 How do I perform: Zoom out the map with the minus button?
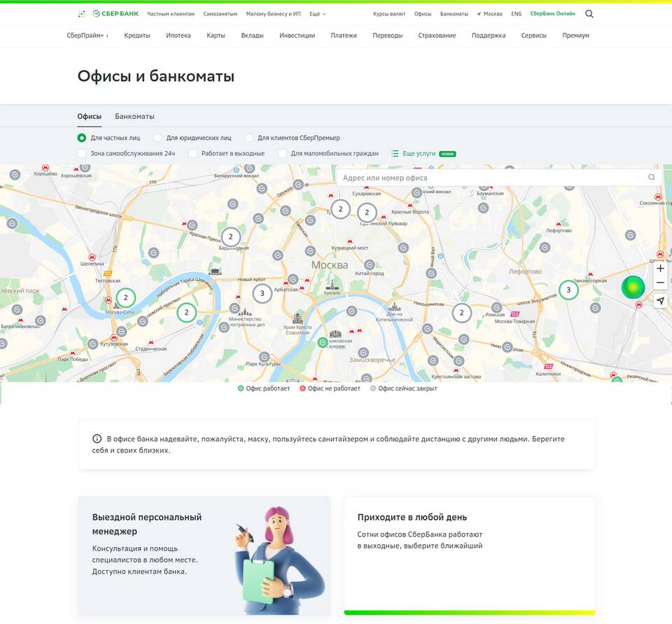[660, 283]
